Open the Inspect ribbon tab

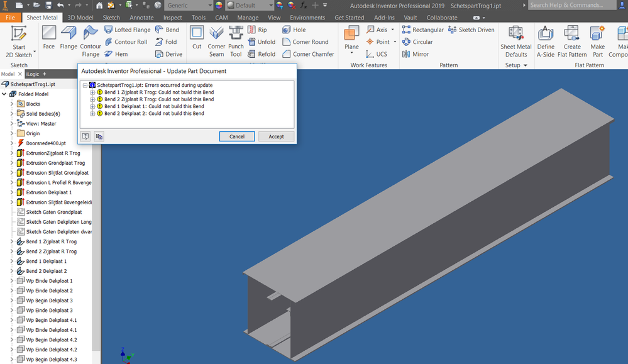click(172, 18)
